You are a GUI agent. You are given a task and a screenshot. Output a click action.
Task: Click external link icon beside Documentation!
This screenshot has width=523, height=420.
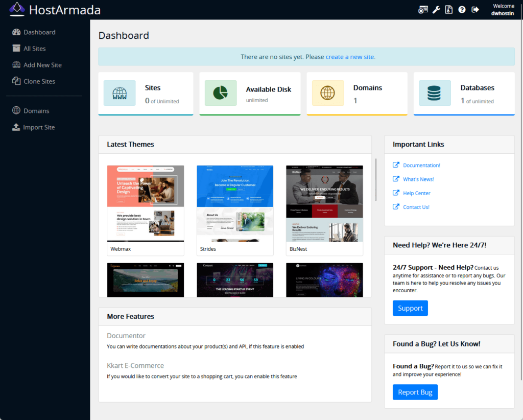(396, 165)
